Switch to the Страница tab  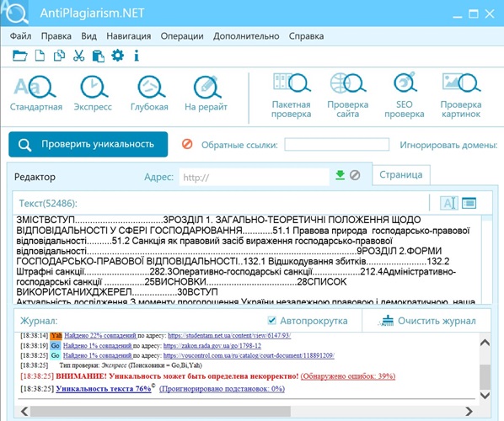[401, 174]
